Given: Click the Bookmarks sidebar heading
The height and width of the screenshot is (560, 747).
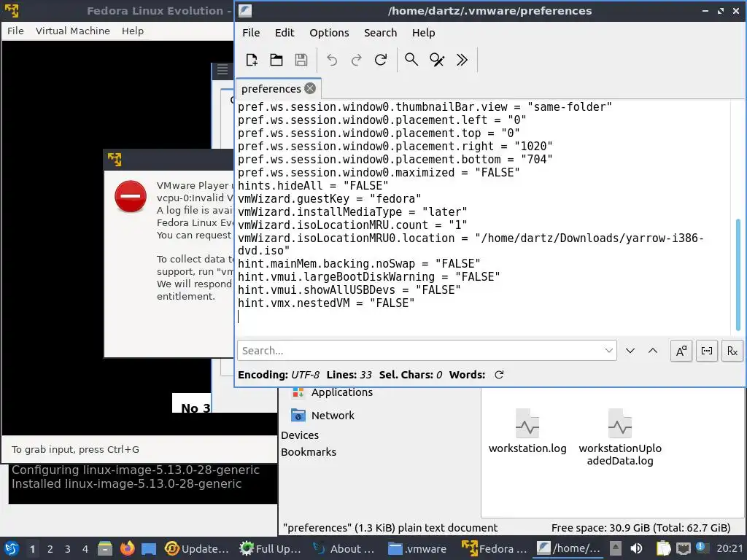Looking at the screenshot, I should click(x=309, y=452).
